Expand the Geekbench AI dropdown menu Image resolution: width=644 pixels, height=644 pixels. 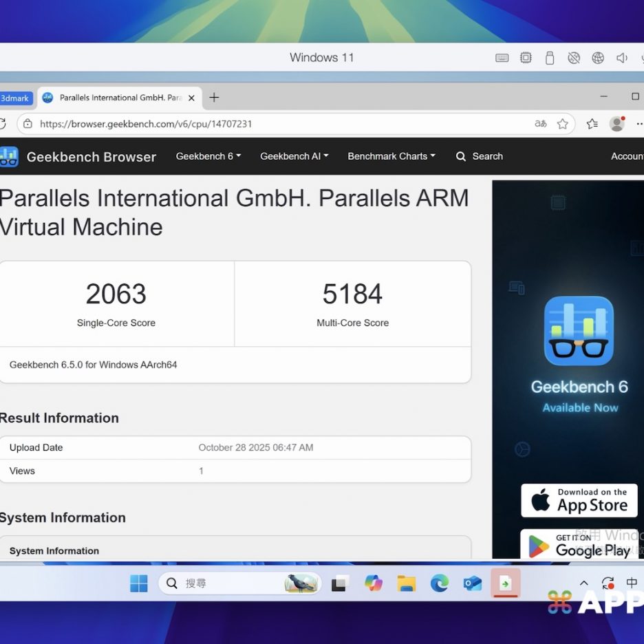tap(294, 156)
